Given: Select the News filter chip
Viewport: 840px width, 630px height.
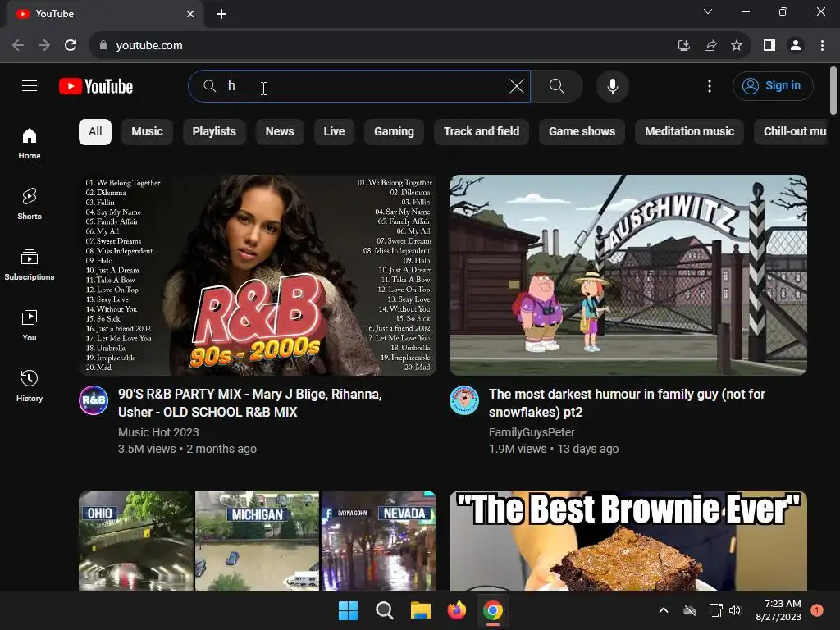Looking at the screenshot, I should (280, 132).
